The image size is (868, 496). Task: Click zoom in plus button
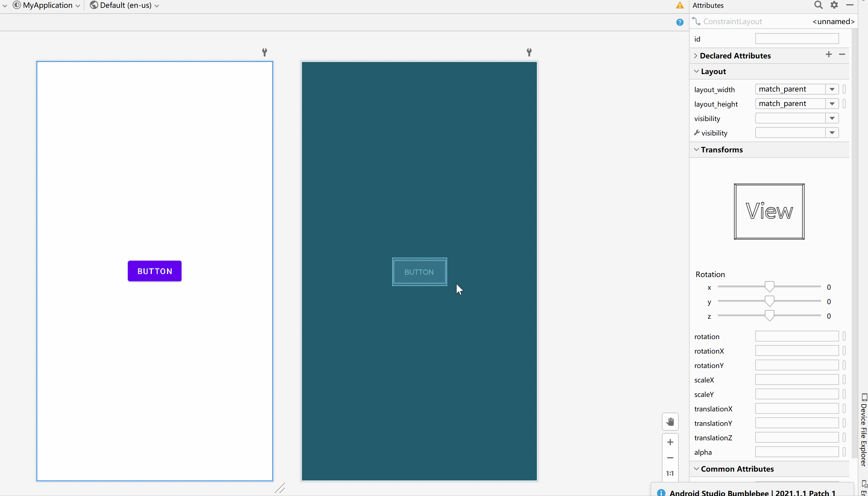[670, 442]
